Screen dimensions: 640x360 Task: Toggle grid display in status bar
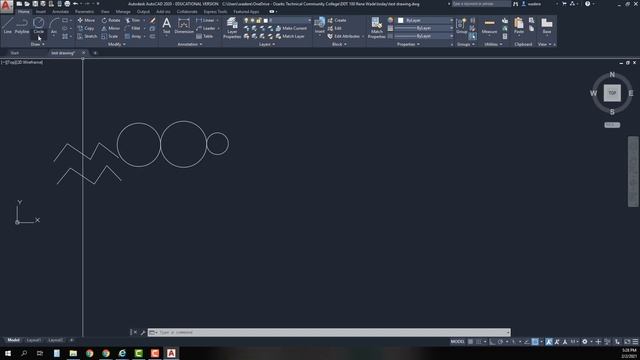(471, 342)
